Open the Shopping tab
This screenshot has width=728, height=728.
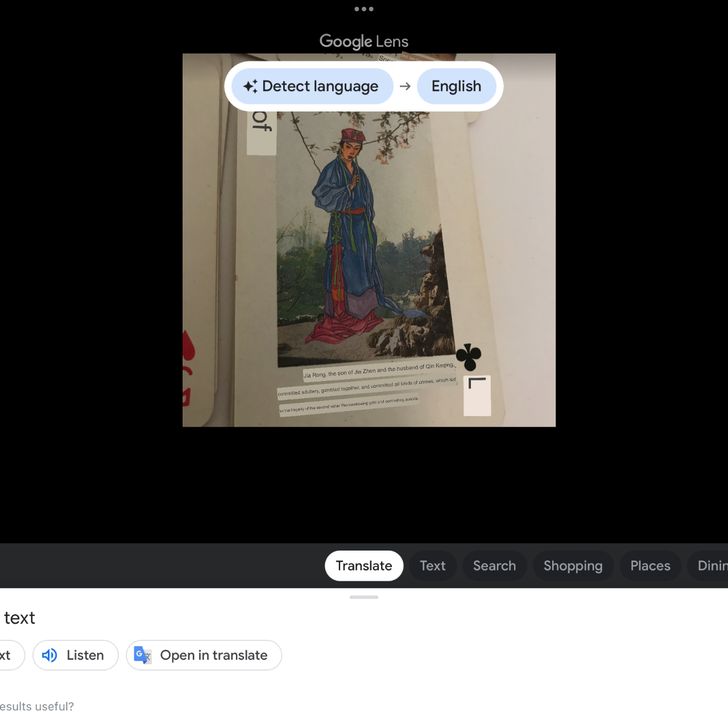click(x=573, y=566)
